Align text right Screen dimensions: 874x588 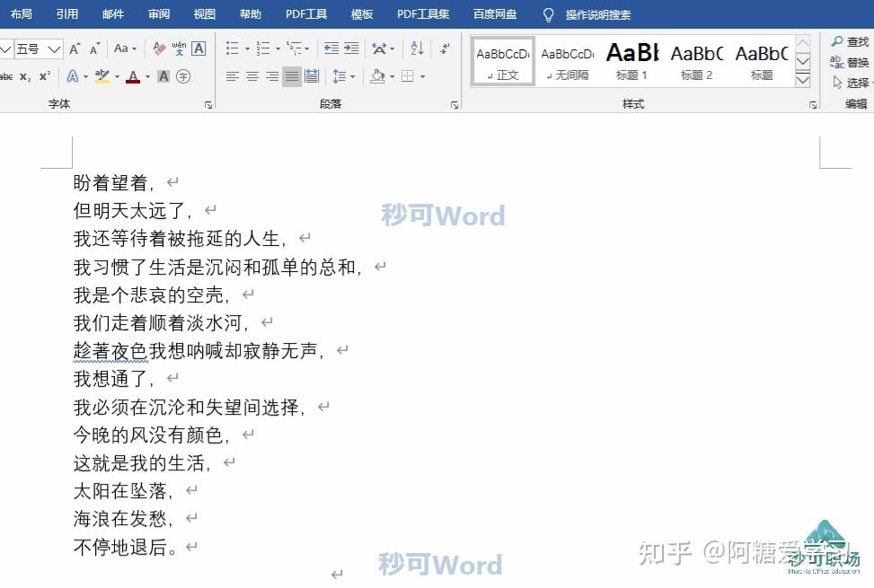272,76
